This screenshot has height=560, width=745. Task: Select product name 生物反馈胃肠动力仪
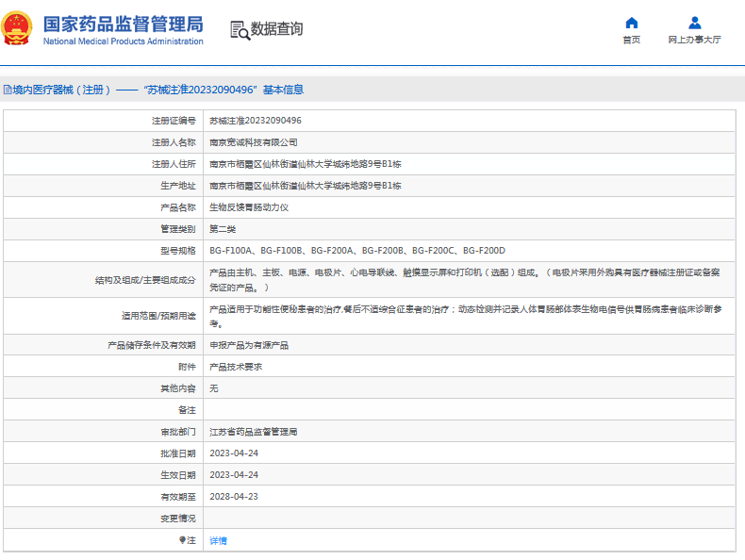(249, 207)
